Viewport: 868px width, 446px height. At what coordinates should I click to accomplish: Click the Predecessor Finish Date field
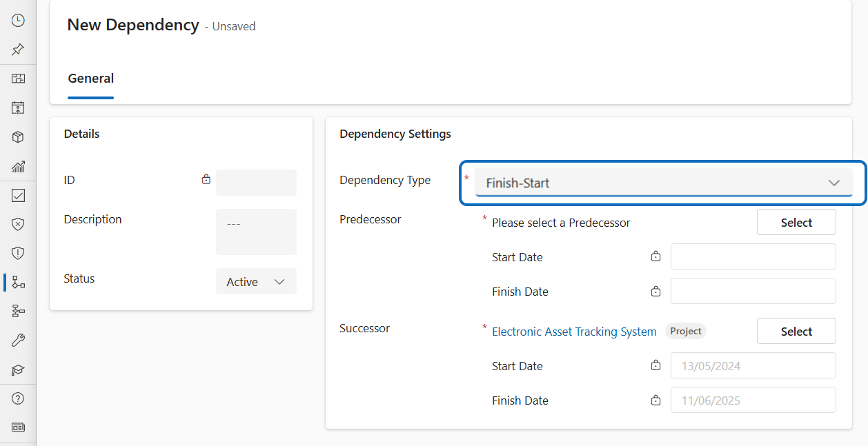pyautogui.click(x=753, y=291)
